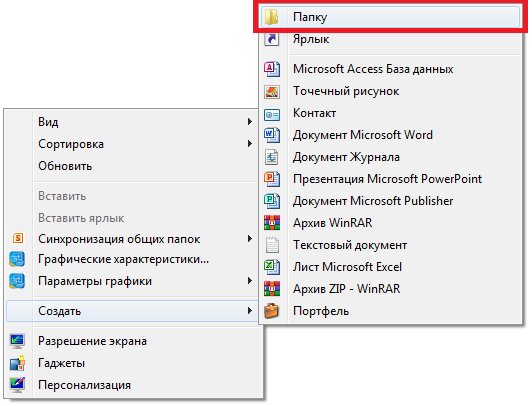This screenshot has height=406, width=532.
Task: Click the personalization icon beside Персонализация
Action: pos(17,385)
